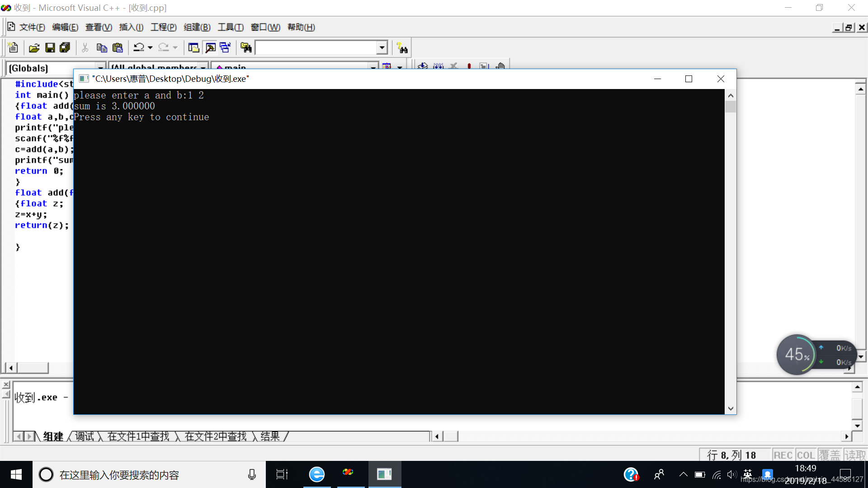Switch to the 结果 output tab
The width and height of the screenshot is (868, 488).
270,436
